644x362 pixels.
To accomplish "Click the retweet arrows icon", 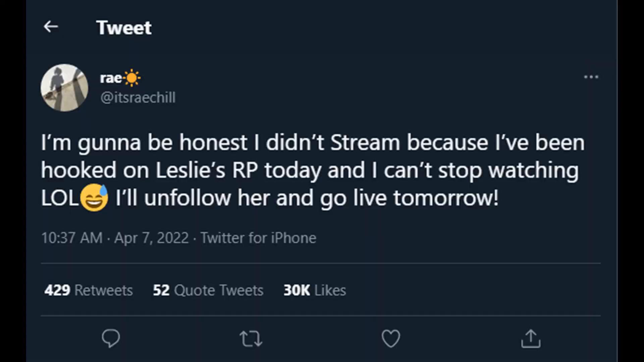I will [x=251, y=339].
